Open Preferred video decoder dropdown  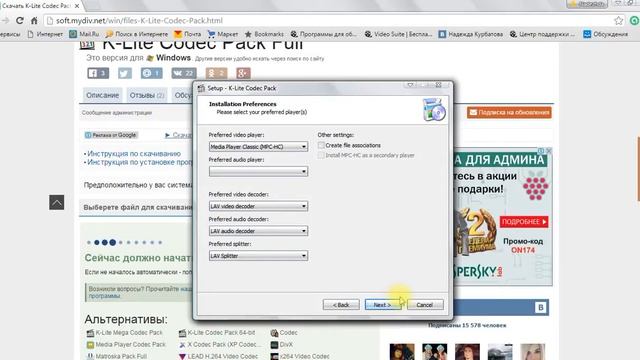[258, 206]
